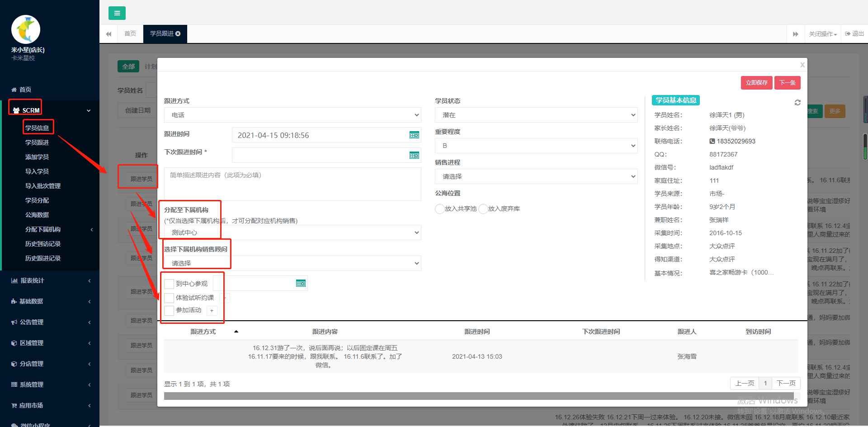Check the 参加活动 checkbox
This screenshot has height=427, width=868.
click(x=169, y=310)
